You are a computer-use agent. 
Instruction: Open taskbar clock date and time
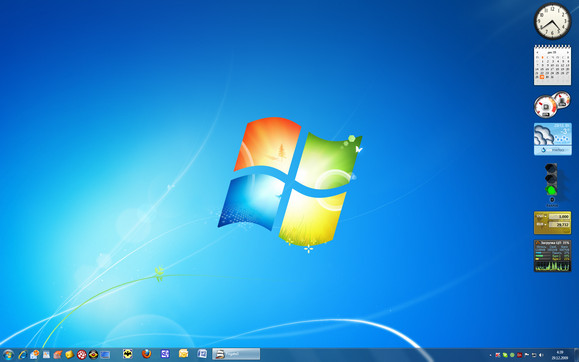560,355
